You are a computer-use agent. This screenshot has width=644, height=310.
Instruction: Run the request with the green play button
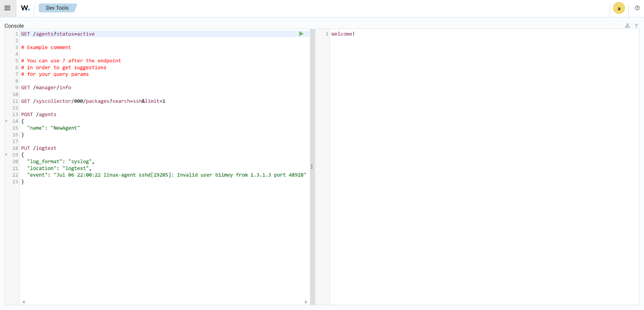(301, 34)
